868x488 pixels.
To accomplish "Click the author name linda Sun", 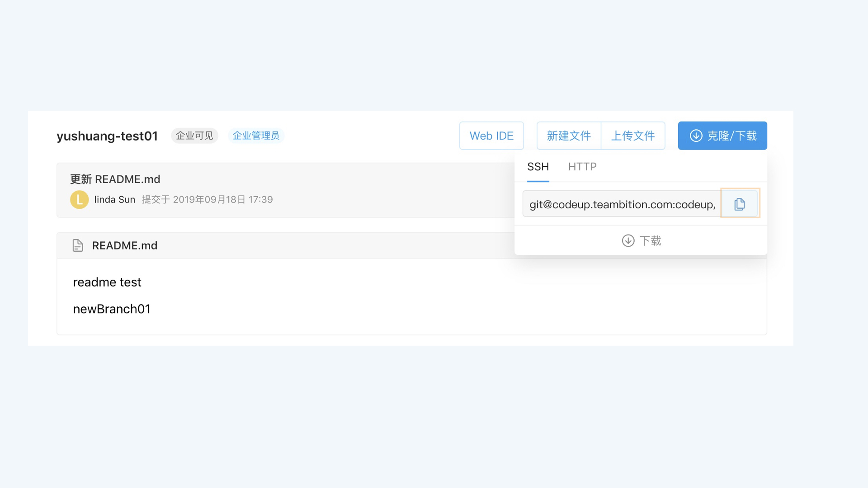I will click(115, 199).
